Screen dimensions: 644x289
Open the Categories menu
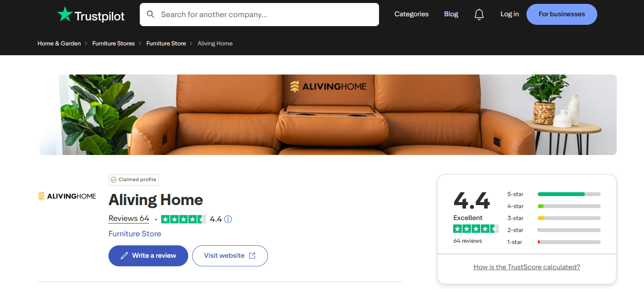click(411, 14)
